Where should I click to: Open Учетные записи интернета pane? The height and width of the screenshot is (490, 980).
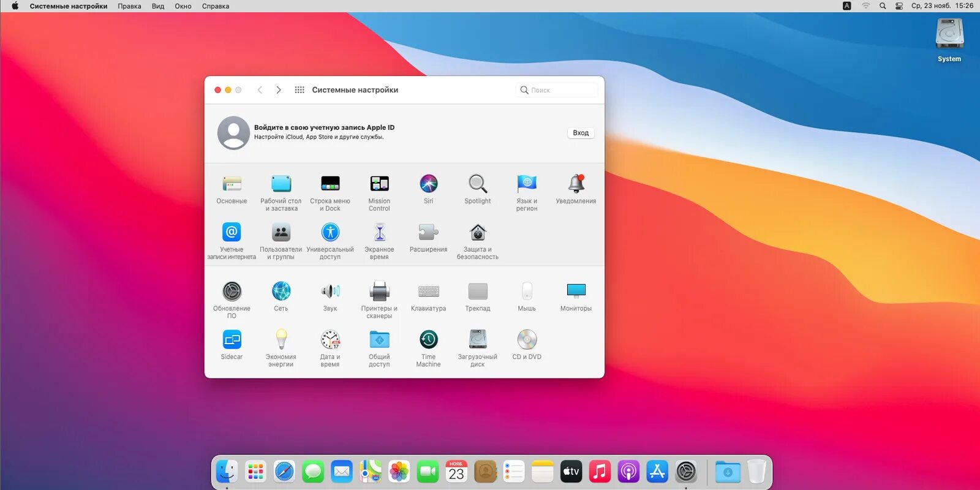click(x=232, y=241)
